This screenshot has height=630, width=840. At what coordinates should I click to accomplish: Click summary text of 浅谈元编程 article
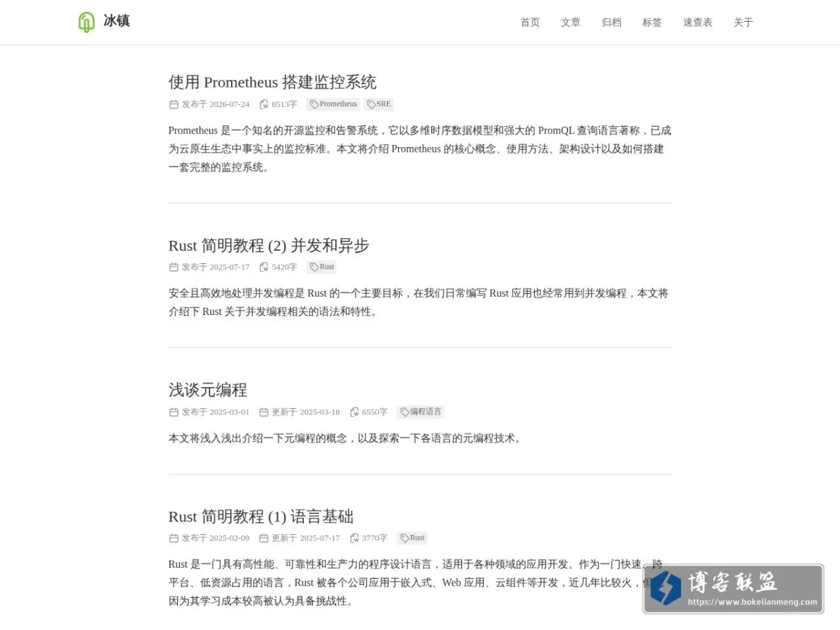click(x=346, y=438)
